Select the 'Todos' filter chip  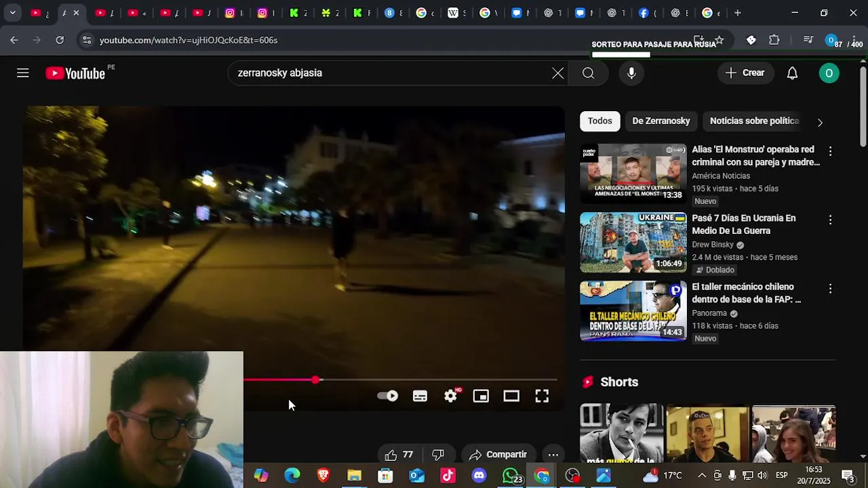[599, 121]
